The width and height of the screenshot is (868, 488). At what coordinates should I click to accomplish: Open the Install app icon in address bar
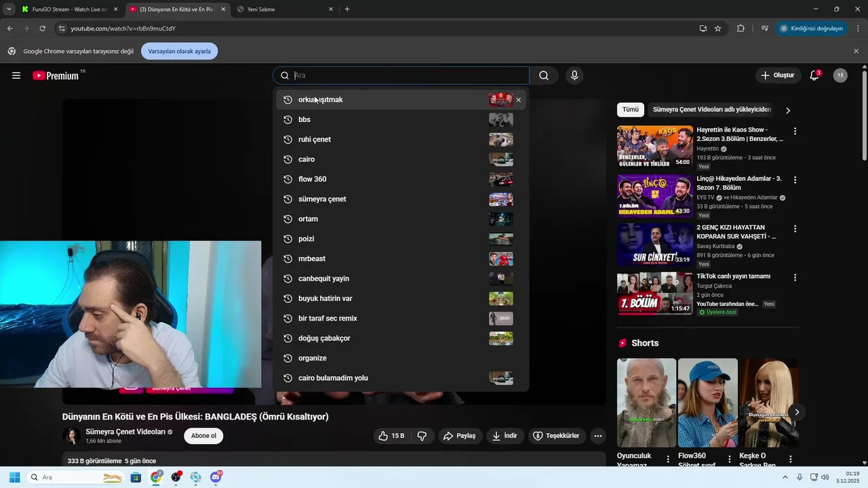(x=703, y=28)
